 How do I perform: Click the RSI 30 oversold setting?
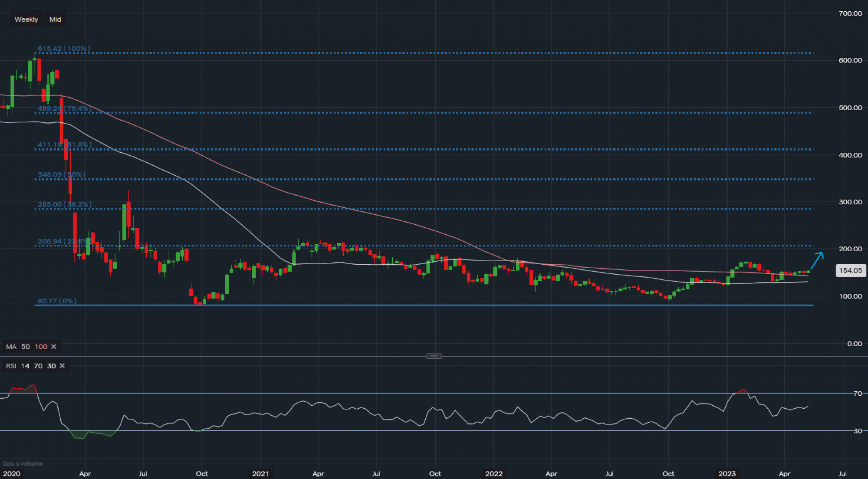[51, 366]
